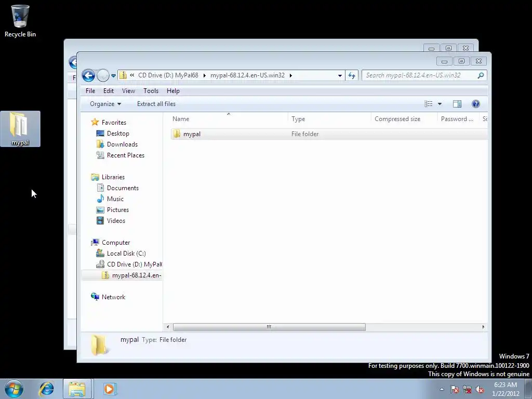532x399 pixels.
Task: Open the Edit menu
Action: coord(109,91)
